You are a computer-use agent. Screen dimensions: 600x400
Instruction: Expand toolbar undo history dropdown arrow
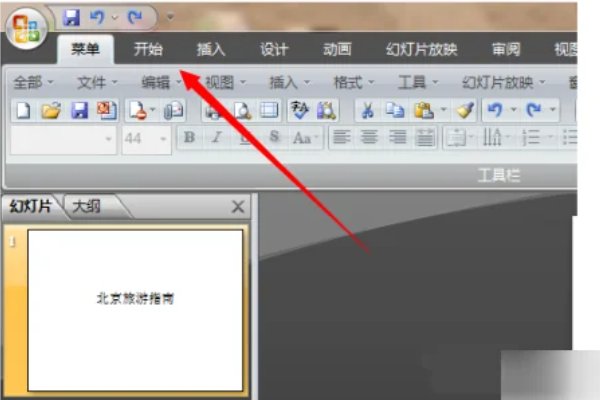(513, 110)
